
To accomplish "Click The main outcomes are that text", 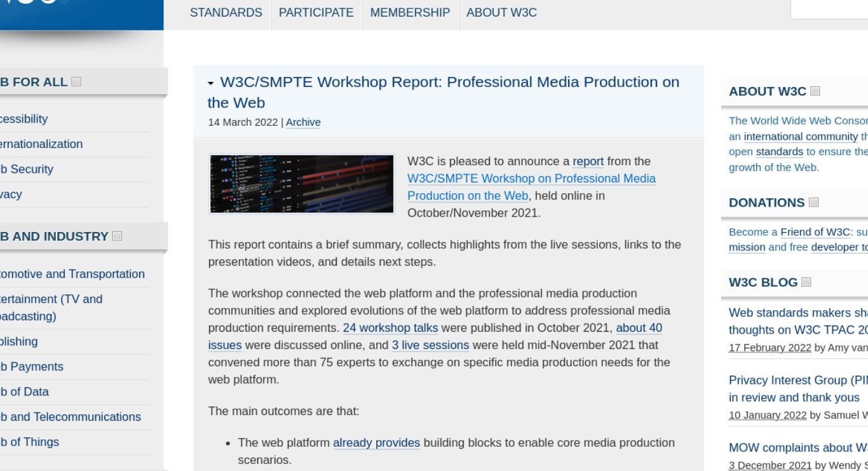I will click(x=283, y=411).
